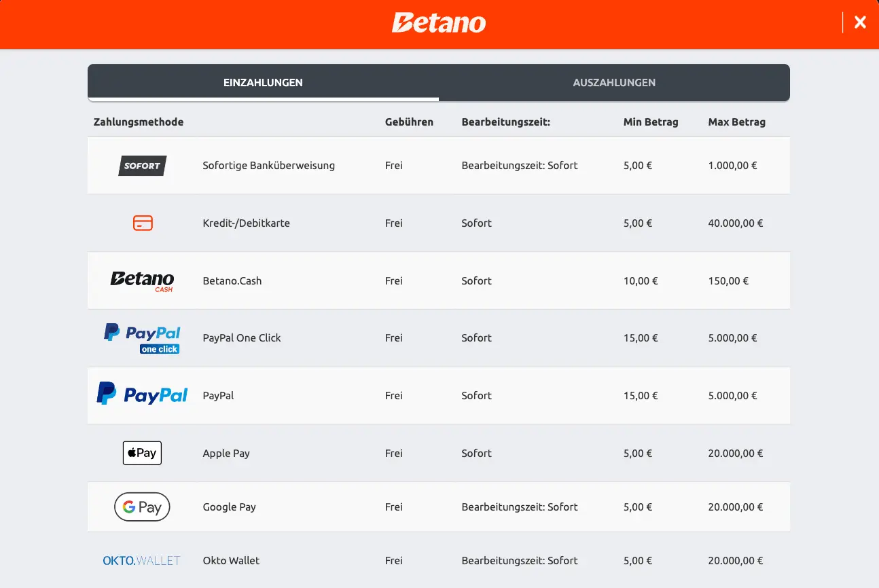The width and height of the screenshot is (879, 588).
Task: Switch to the Einzahlungen tab
Action: pyautogui.click(x=263, y=82)
